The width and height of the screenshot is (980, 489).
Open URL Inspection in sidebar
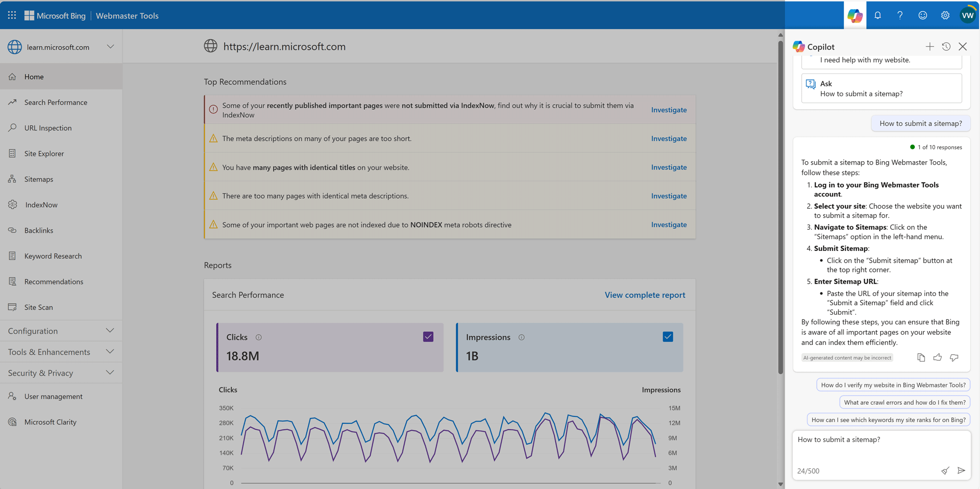click(x=61, y=128)
